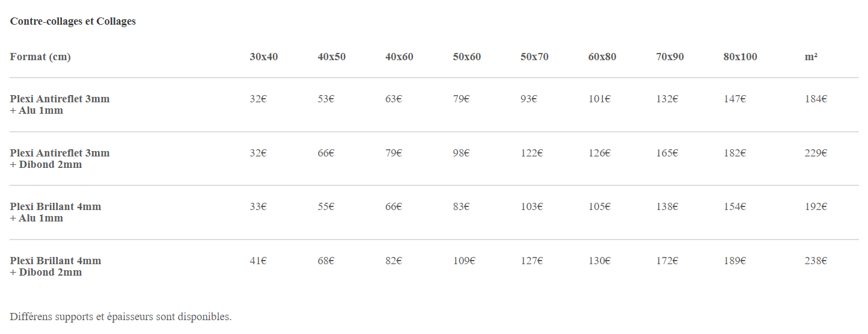Click the 122€ price cell
This screenshot has height=334, width=868.
[x=531, y=153]
